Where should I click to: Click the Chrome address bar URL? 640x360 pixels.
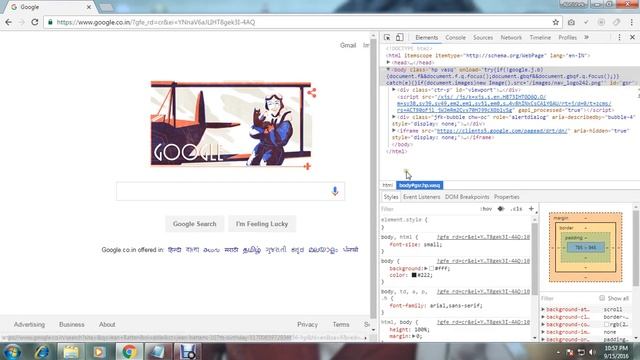(155, 22)
